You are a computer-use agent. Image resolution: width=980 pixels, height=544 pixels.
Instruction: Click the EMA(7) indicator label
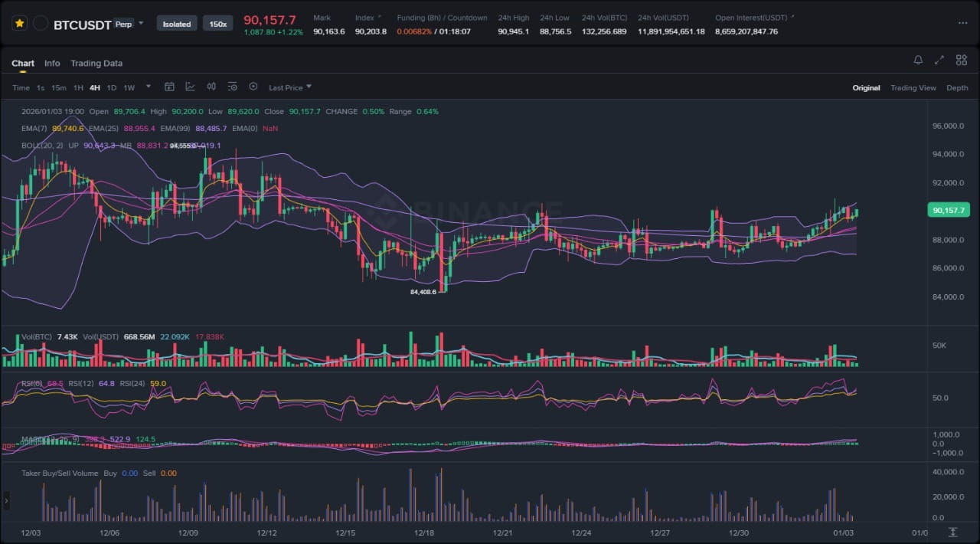click(35, 128)
